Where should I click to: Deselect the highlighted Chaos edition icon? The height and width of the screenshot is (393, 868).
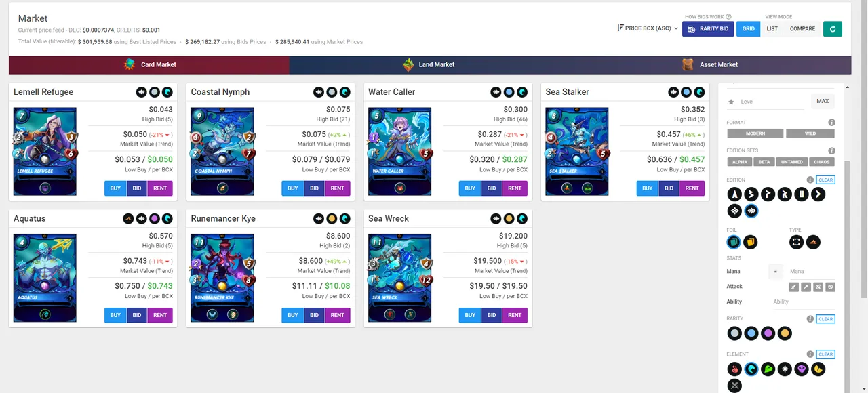pyautogui.click(x=751, y=211)
